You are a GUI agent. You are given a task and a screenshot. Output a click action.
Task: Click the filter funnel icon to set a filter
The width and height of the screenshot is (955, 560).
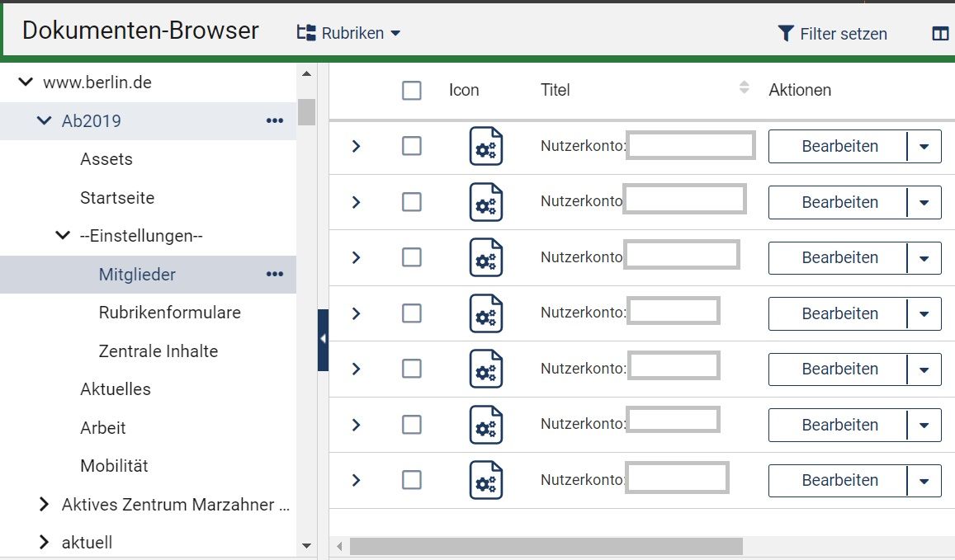point(786,34)
